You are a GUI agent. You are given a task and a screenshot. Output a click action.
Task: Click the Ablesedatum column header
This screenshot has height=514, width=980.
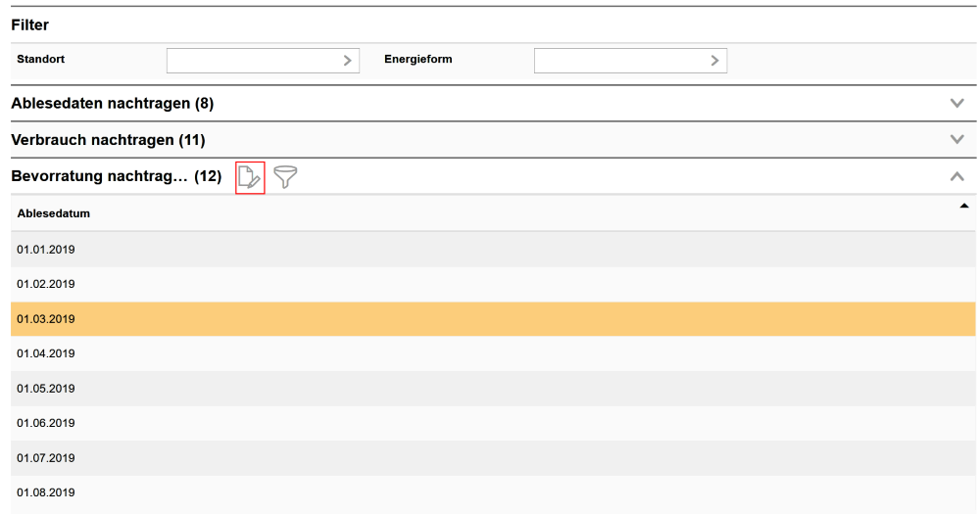coord(54,213)
